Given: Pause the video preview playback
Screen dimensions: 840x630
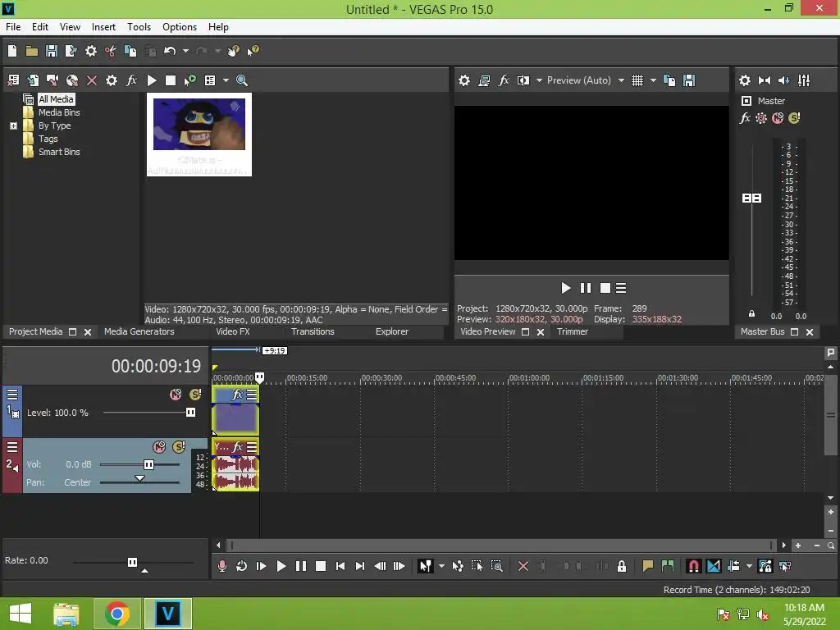Looking at the screenshot, I should (586, 288).
